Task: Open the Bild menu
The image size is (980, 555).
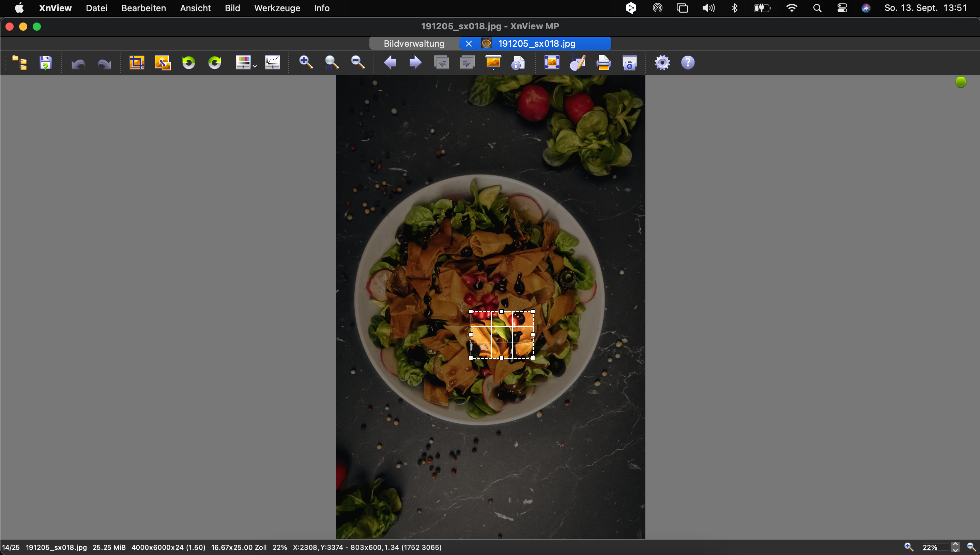Action: [x=231, y=8]
